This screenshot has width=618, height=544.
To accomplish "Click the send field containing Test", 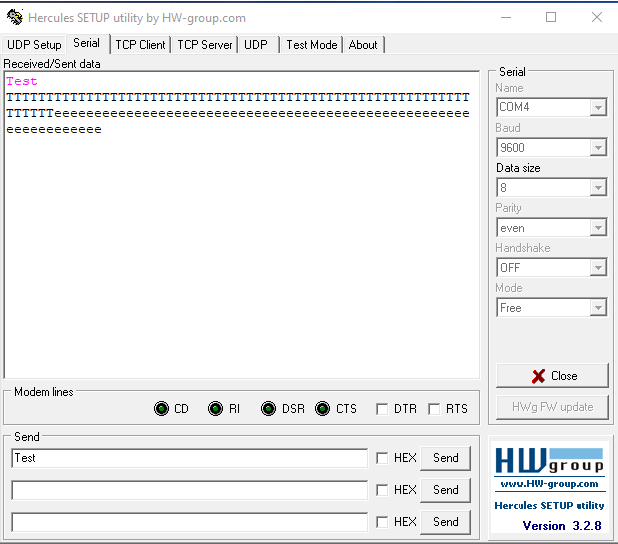I will click(x=190, y=458).
